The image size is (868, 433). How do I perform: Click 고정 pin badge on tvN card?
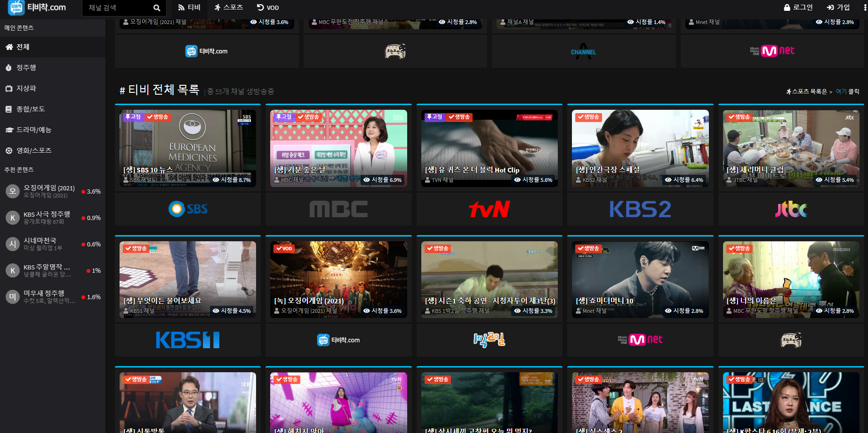(435, 117)
